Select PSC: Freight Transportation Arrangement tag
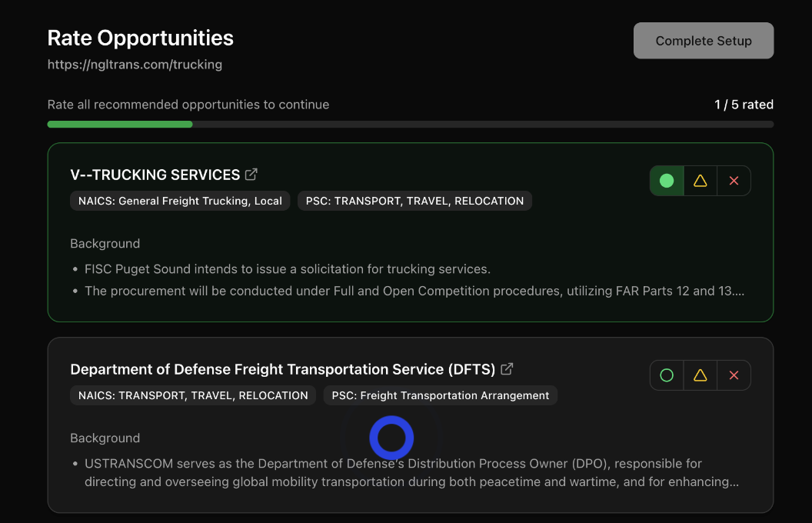This screenshot has width=812, height=523. point(440,395)
